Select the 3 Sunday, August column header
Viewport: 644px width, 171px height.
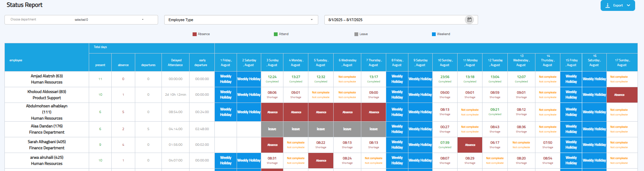(272, 62)
